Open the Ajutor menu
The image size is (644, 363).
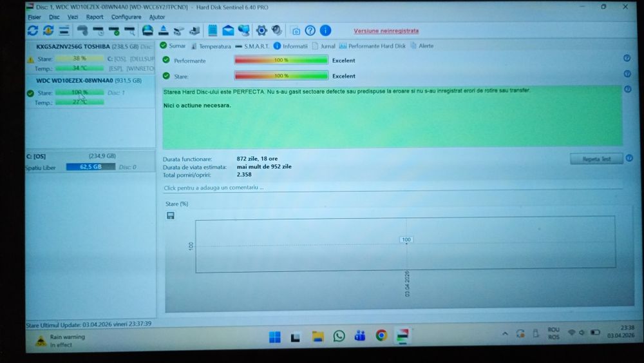(x=157, y=17)
